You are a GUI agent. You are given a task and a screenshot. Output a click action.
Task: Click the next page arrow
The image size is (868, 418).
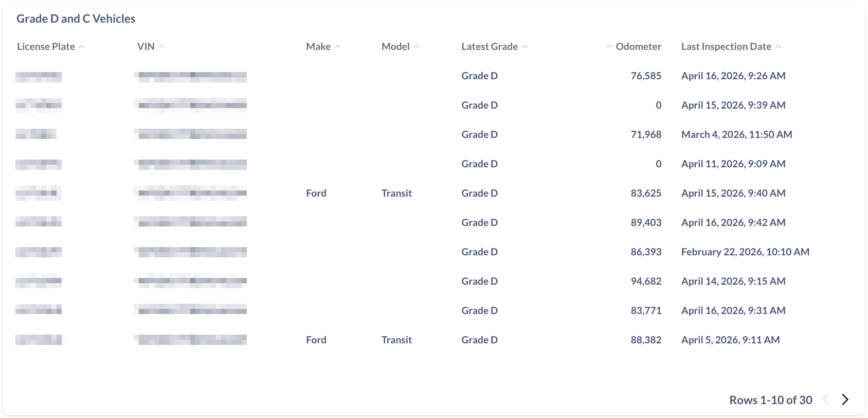tap(845, 399)
